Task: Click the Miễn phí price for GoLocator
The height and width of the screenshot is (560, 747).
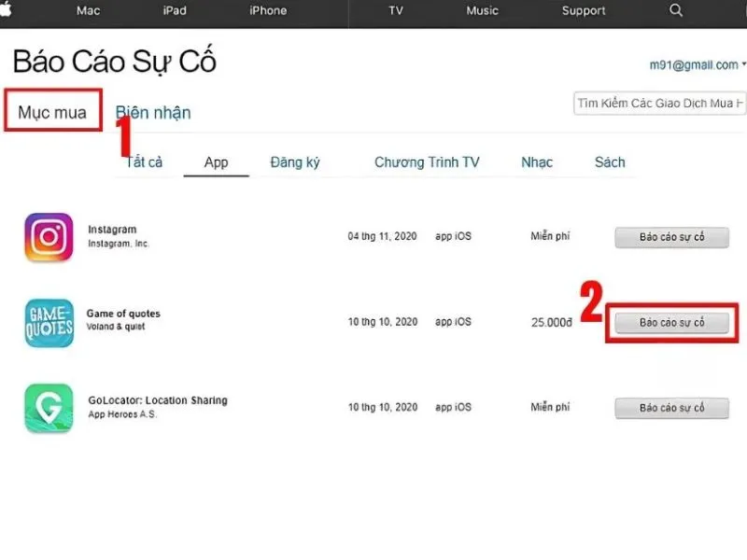Action: click(x=550, y=407)
